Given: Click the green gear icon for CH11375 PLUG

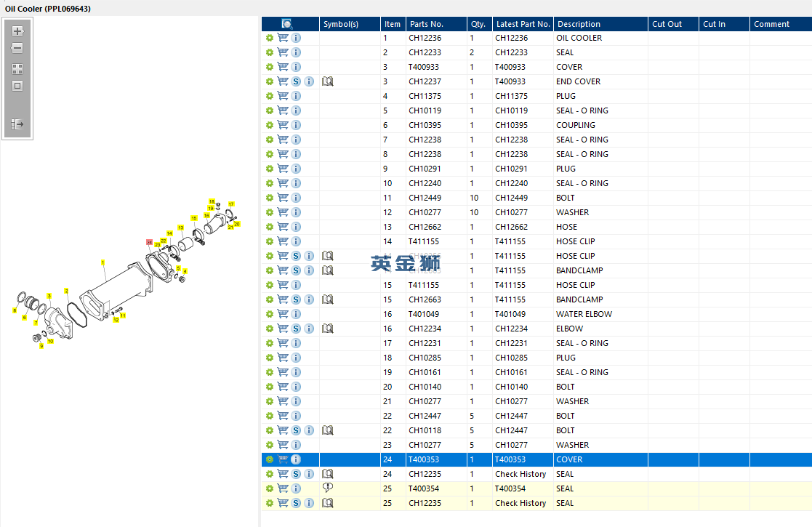Looking at the screenshot, I should pos(270,96).
